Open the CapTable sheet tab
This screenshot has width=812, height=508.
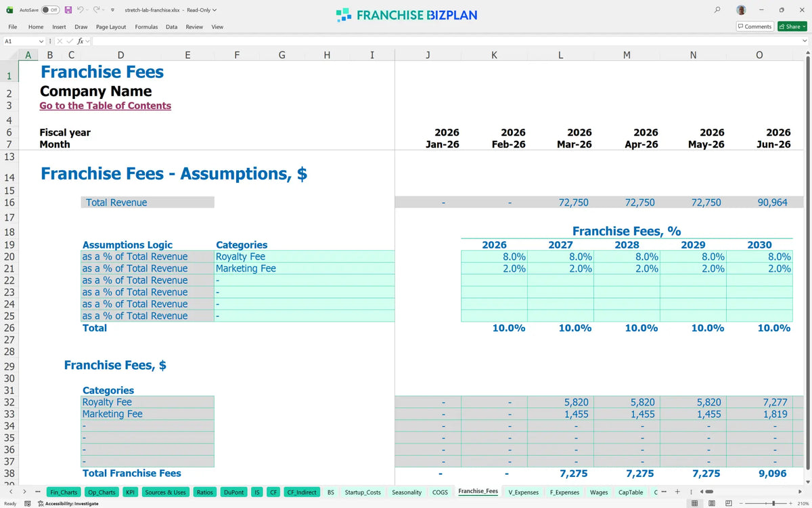tap(631, 492)
